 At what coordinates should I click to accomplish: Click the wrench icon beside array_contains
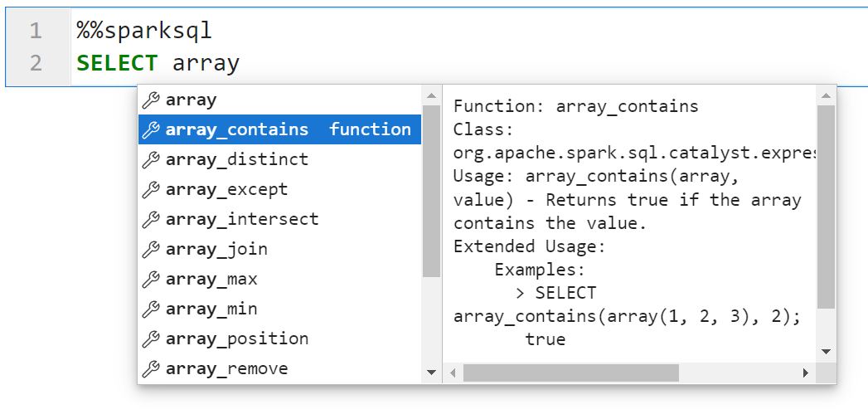(x=151, y=129)
